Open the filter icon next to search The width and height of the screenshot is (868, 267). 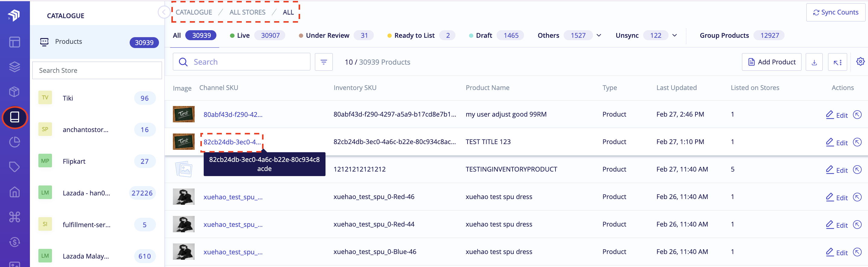(x=324, y=62)
